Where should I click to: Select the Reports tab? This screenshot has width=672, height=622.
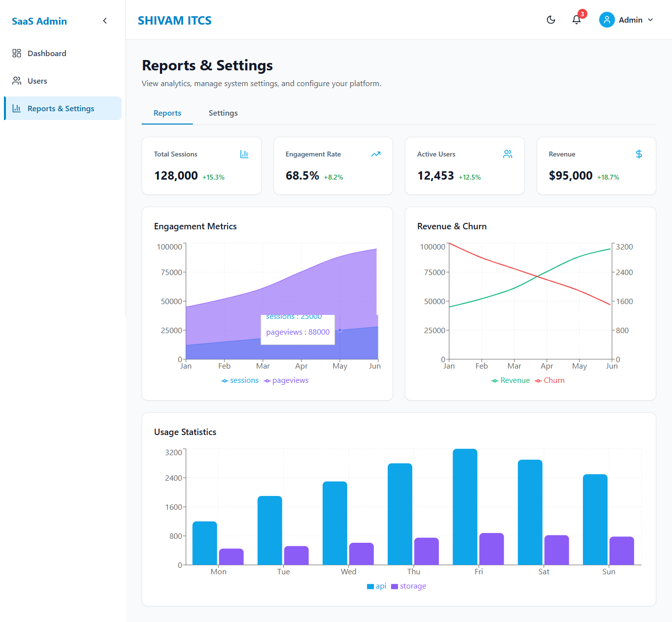(167, 113)
